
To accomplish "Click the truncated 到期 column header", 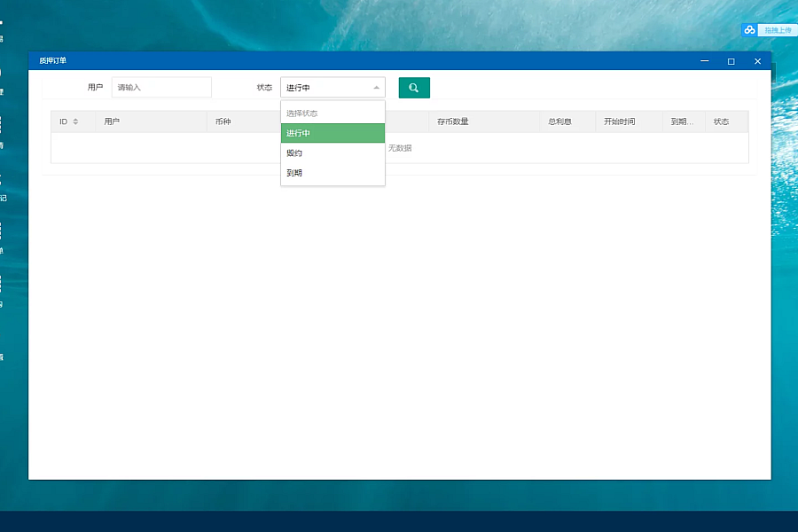I will tap(682, 121).
